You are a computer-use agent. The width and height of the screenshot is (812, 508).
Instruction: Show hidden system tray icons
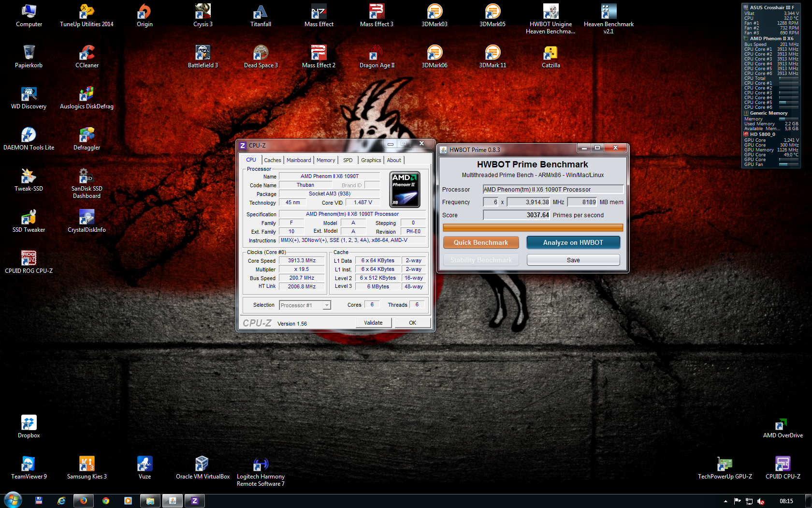coord(725,501)
